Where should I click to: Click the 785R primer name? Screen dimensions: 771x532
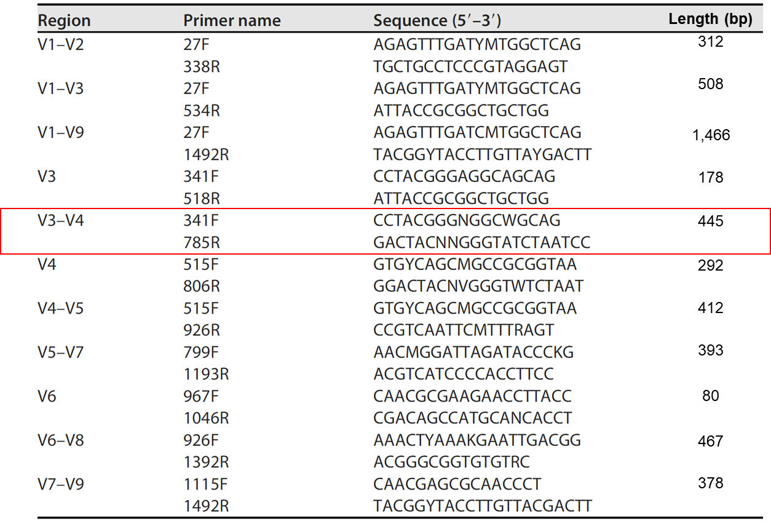pyautogui.click(x=202, y=242)
